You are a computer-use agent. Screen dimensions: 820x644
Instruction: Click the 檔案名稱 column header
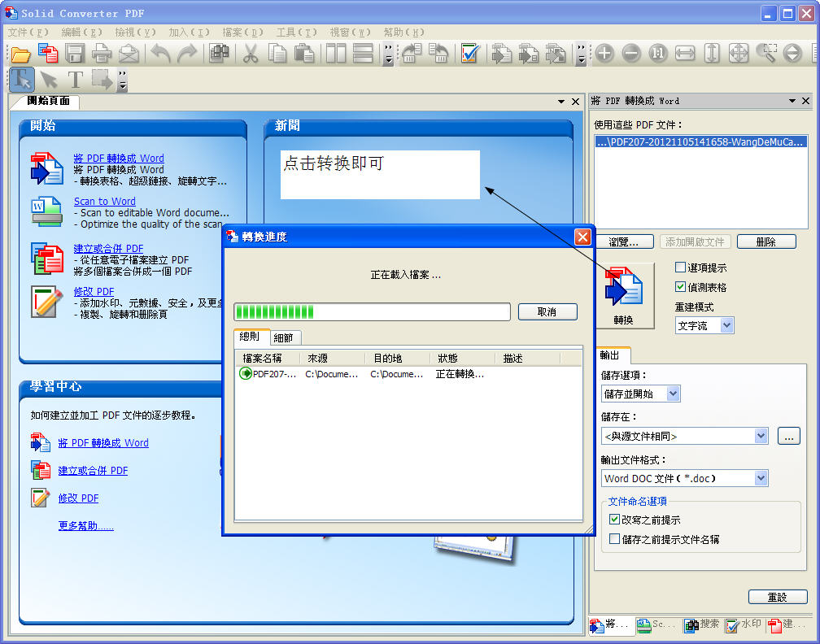267,358
